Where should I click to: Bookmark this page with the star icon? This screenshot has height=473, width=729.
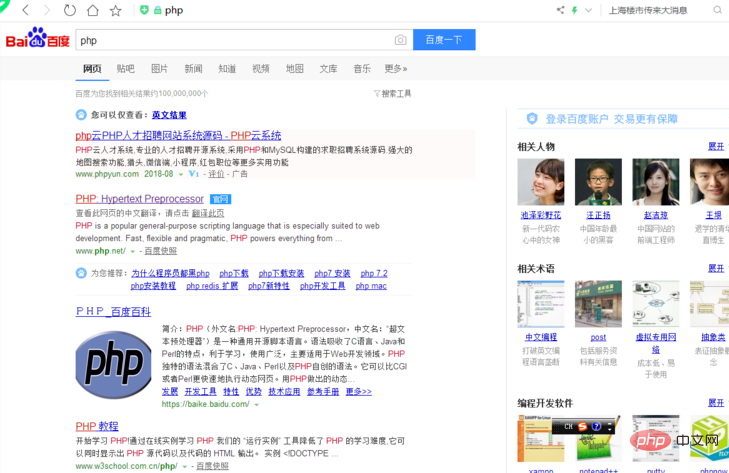pyautogui.click(x=116, y=10)
